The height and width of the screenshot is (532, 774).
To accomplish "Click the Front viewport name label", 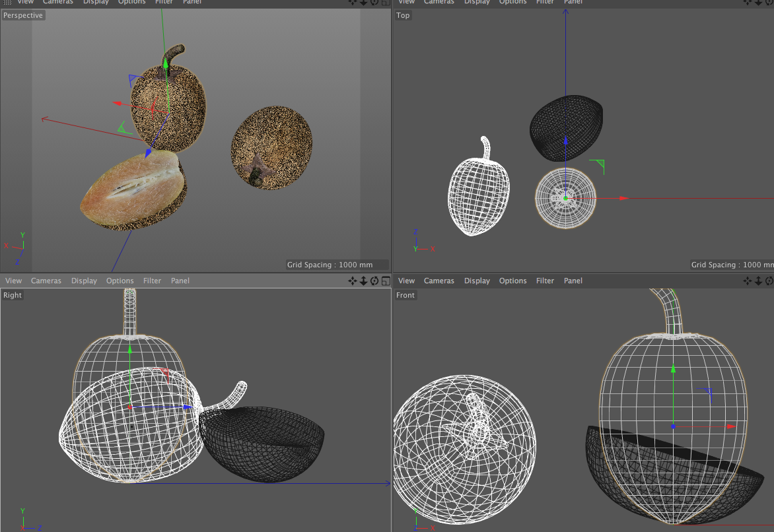I will pyautogui.click(x=405, y=295).
